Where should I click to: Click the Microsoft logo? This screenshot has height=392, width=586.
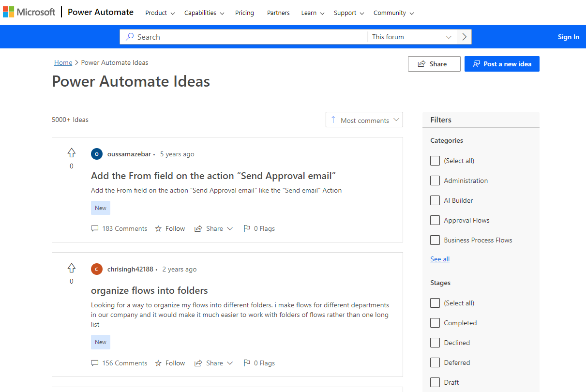pos(29,12)
